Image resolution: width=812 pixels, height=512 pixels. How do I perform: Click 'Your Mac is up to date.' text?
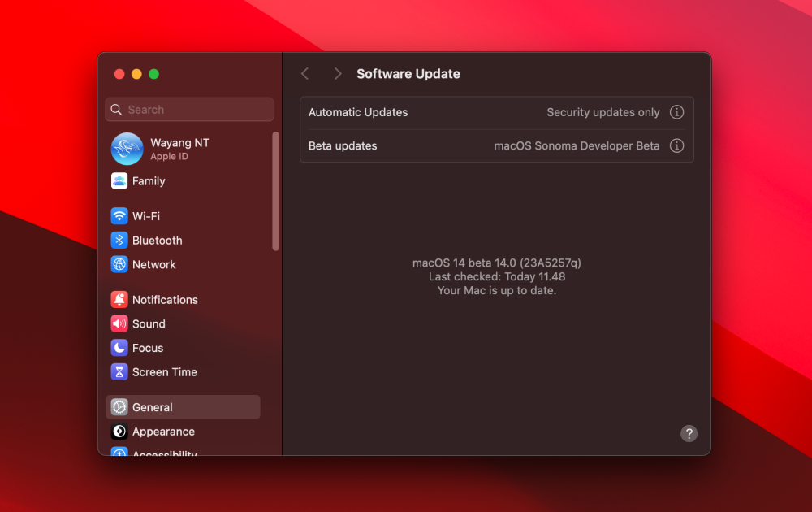point(497,290)
